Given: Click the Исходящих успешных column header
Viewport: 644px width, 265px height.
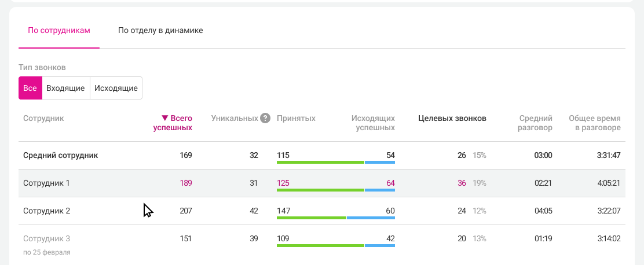Looking at the screenshot, I should 373,123.
